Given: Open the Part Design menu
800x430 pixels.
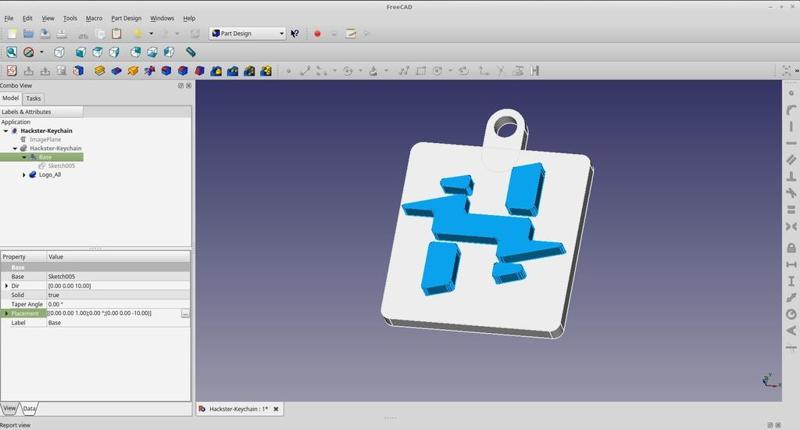Looking at the screenshot, I should pyautogui.click(x=126, y=18).
